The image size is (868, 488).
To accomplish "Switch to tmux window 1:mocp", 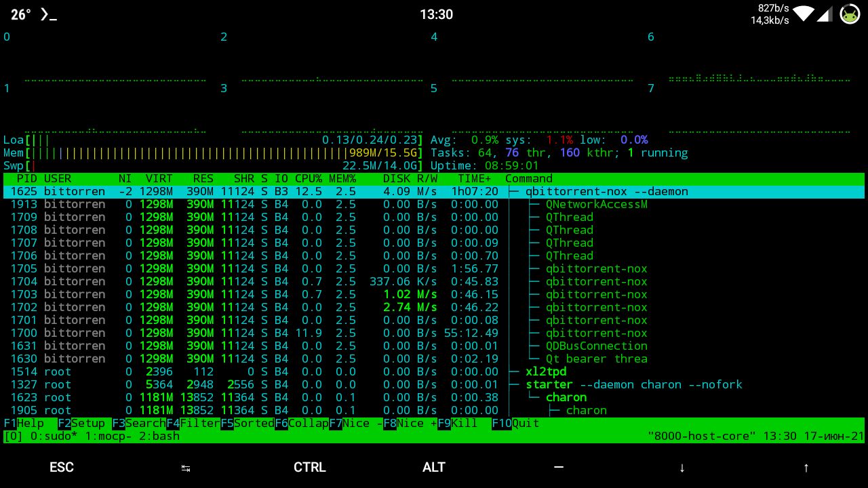I will click(108, 436).
